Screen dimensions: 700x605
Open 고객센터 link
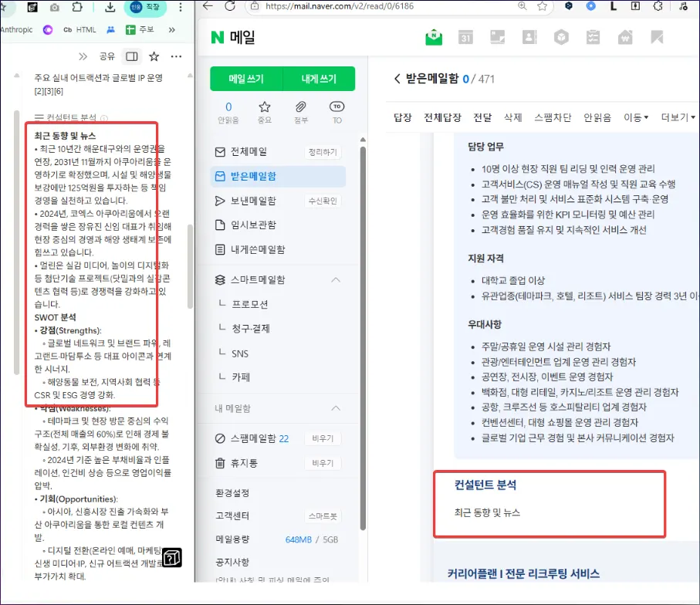click(232, 515)
